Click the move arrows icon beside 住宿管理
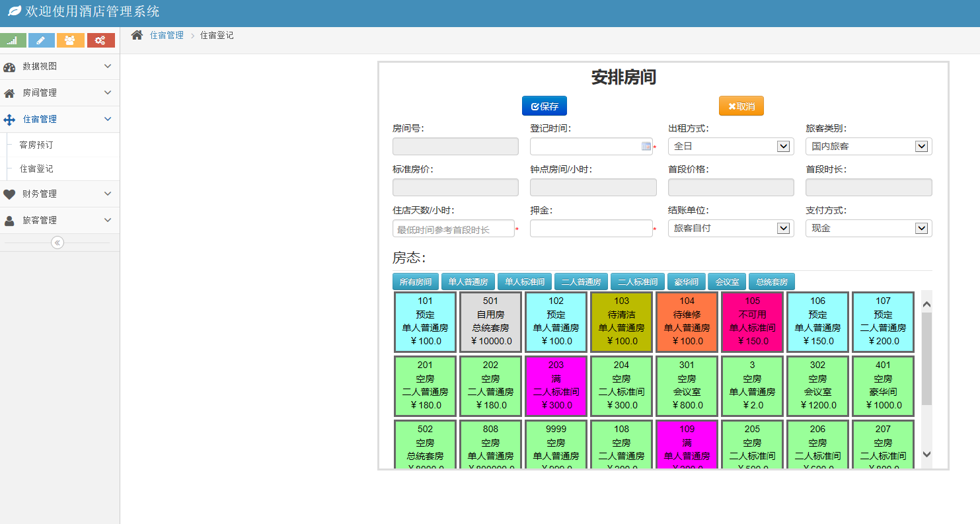This screenshot has width=980, height=524. pyautogui.click(x=9, y=120)
